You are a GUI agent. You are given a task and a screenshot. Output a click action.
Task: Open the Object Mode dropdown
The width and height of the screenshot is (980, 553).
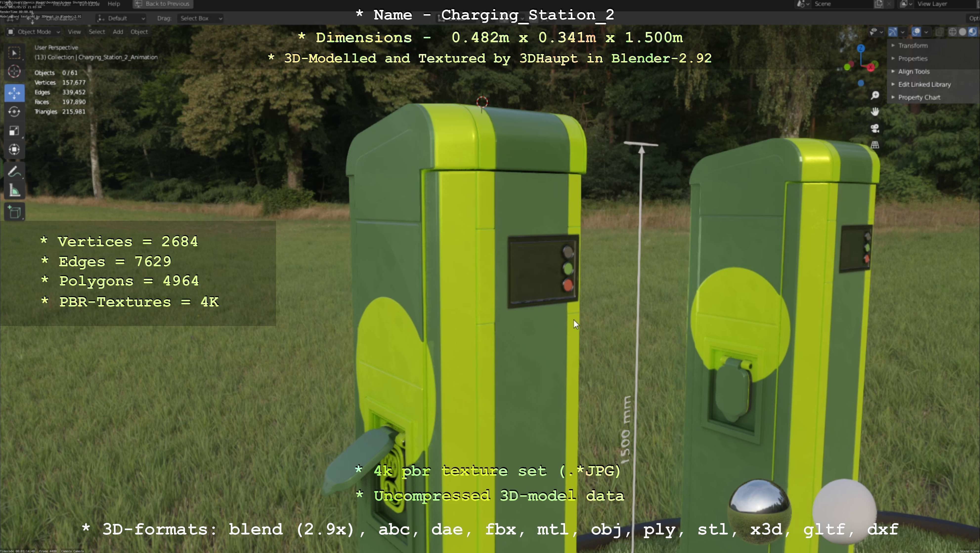tap(34, 32)
